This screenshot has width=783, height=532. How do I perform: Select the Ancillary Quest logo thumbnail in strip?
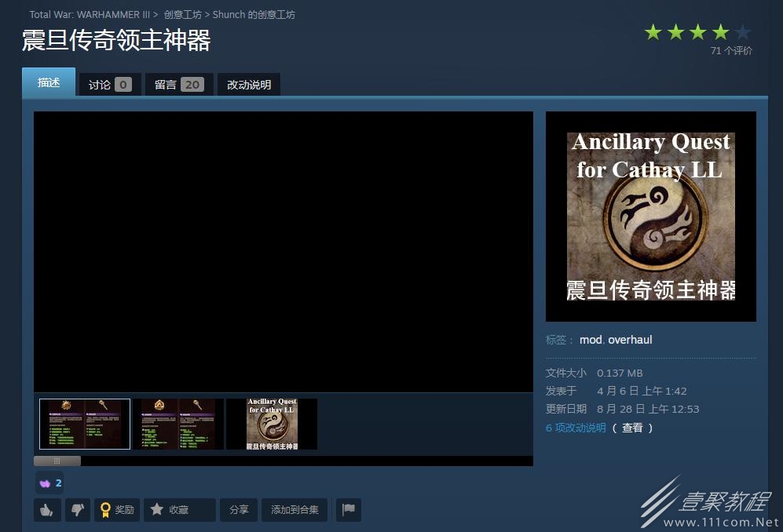point(272,424)
